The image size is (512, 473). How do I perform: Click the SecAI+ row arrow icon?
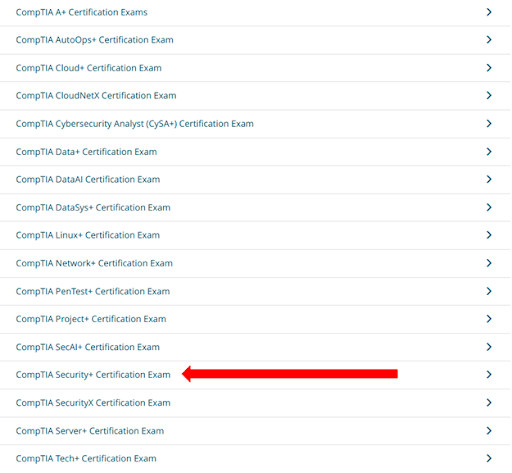pos(489,347)
